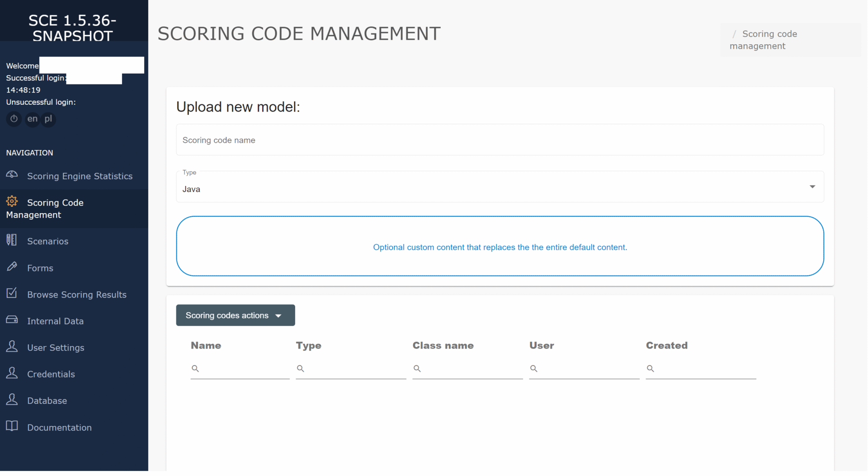Switch language to English 'en'

point(32,119)
